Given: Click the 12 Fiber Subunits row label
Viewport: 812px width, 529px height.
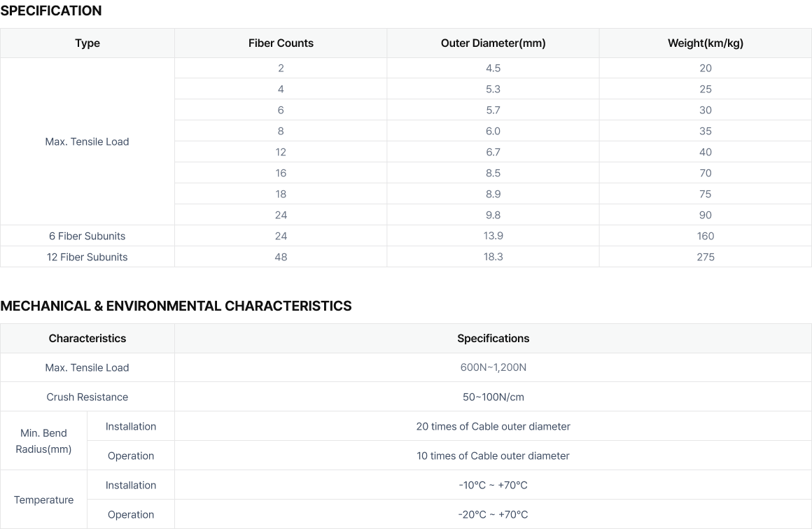Looking at the screenshot, I should 87,257.
